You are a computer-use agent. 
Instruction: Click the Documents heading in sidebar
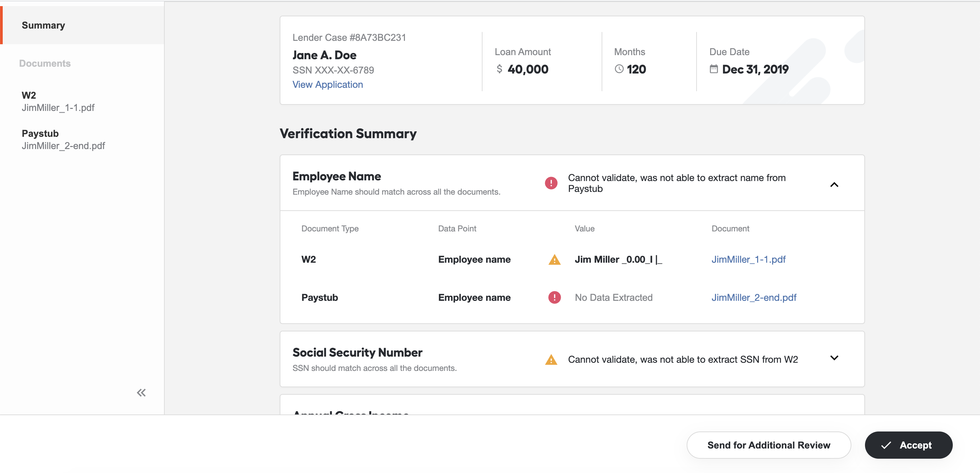(45, 63)
